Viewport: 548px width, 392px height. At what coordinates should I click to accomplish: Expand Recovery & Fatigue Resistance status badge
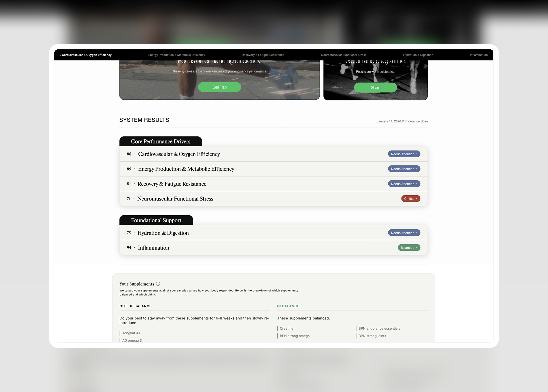404,184
